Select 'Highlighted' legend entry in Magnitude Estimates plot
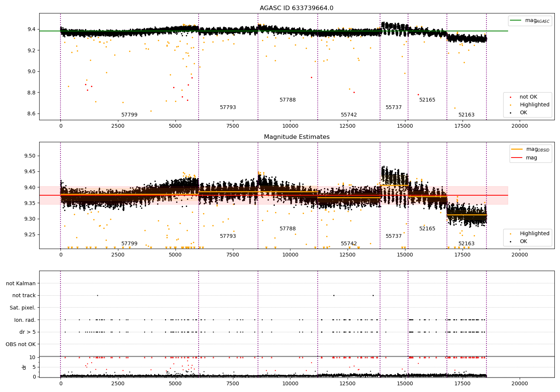 point(535,234)
